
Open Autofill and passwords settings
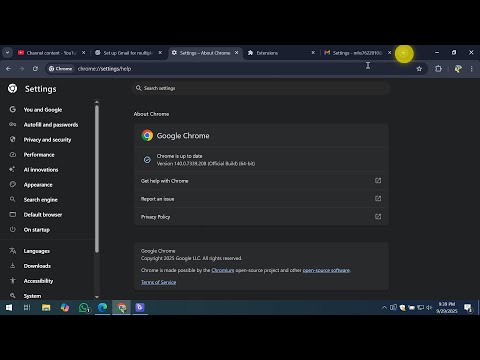pyautogui.click(x=51, y=125)
